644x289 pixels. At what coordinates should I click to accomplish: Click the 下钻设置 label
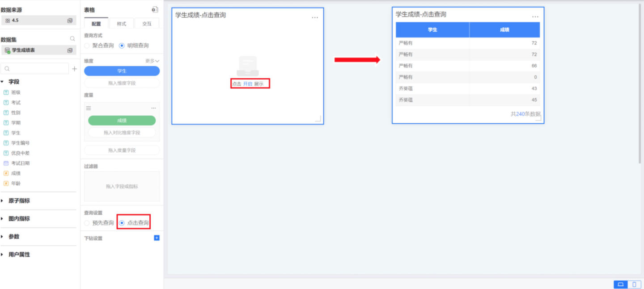pyautogui.click(x=93, y=239)
